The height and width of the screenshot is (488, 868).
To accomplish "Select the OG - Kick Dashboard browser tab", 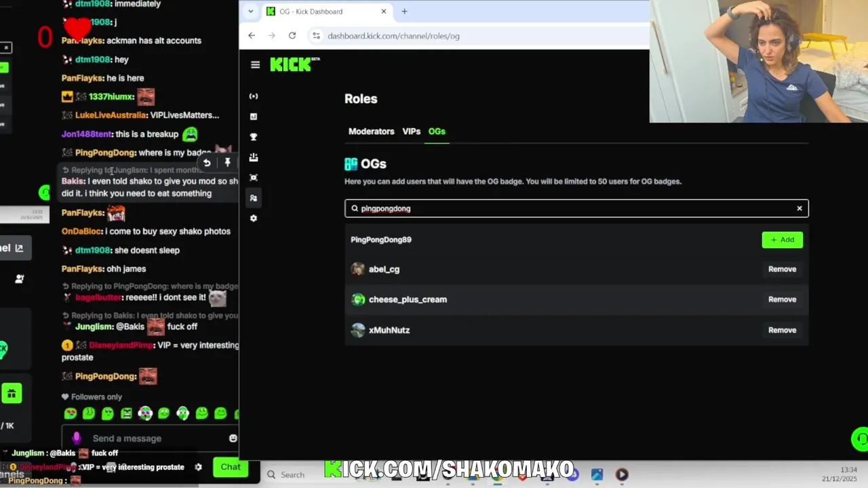I will pyautogui.click(x=327, y=12).
